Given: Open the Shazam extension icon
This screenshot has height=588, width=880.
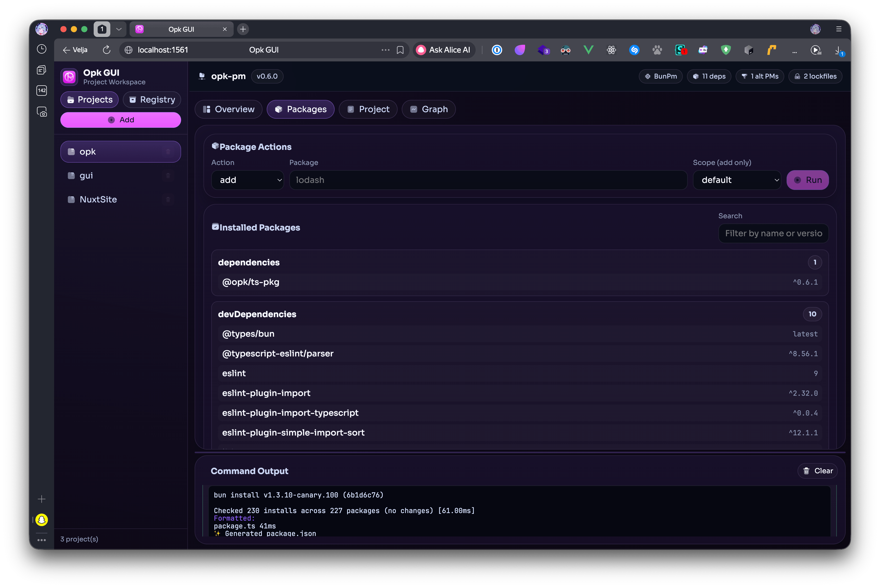Looking at the screenshot, I should click(634, 50).
